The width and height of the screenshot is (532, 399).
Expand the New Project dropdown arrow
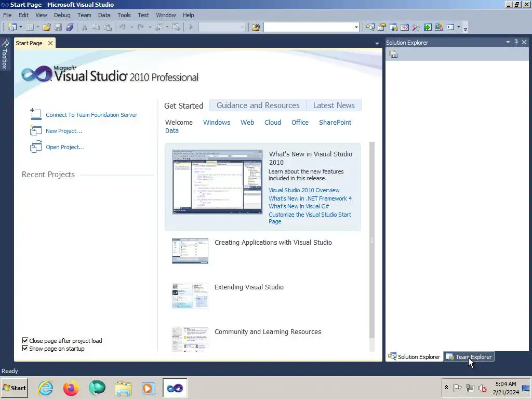pyautogui.click(x=21, y=27)
